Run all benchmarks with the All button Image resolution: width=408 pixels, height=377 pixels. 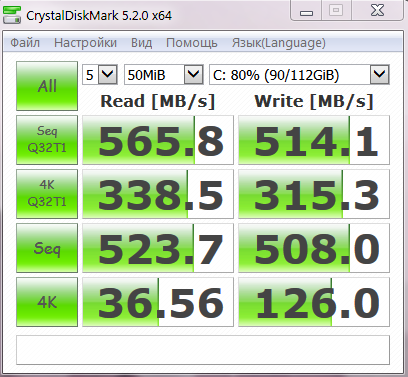coord(47,86)
